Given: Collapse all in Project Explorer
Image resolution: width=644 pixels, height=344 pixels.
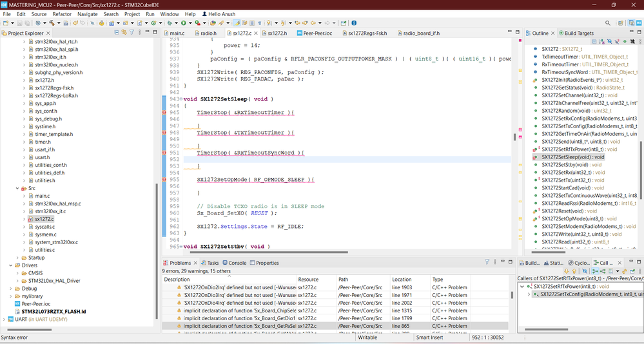Looking at the screenshot, I should point(117,32).
